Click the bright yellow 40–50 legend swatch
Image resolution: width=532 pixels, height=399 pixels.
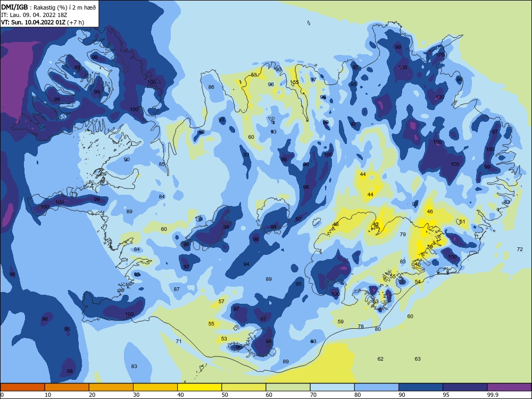(199, 387)
